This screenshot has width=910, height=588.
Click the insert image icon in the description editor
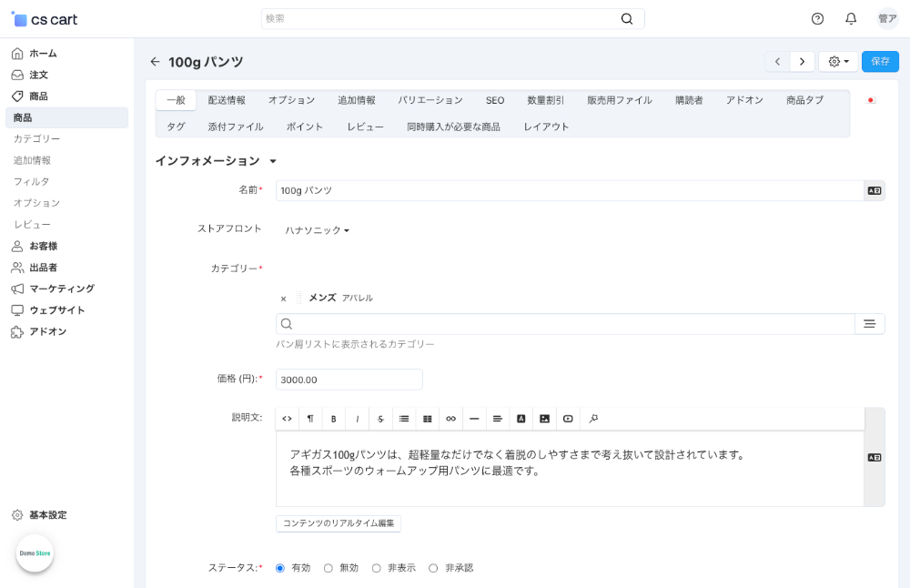pos(544,419)
